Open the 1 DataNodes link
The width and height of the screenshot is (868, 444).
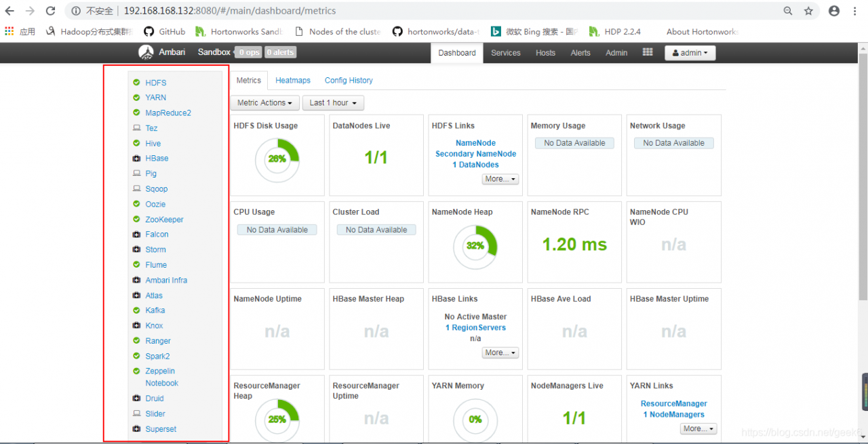(475, 165)
